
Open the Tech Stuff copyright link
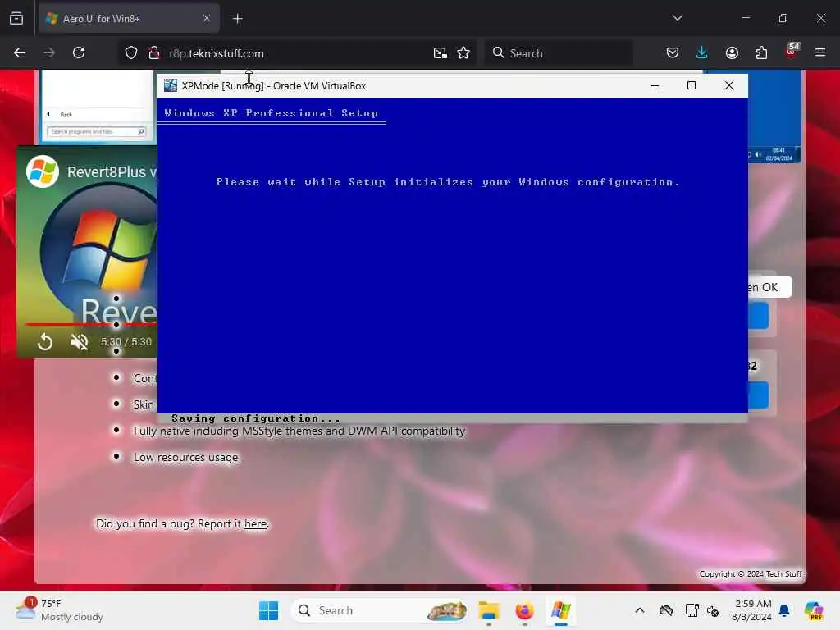pos(783,573)
